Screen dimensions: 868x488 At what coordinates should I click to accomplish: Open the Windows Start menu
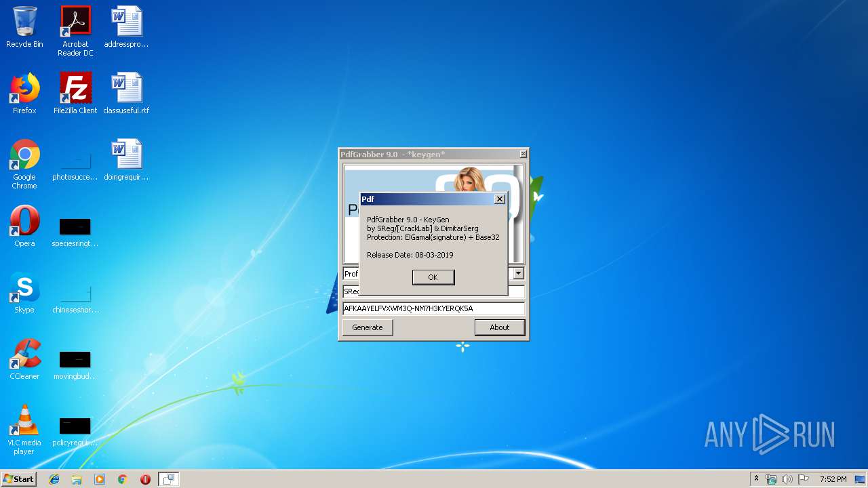pos(19,479)
